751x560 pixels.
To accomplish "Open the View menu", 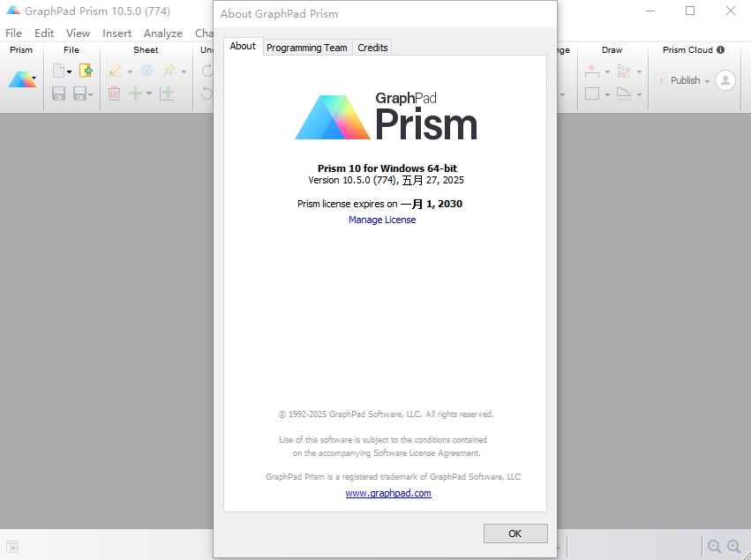I will [78, 33].
